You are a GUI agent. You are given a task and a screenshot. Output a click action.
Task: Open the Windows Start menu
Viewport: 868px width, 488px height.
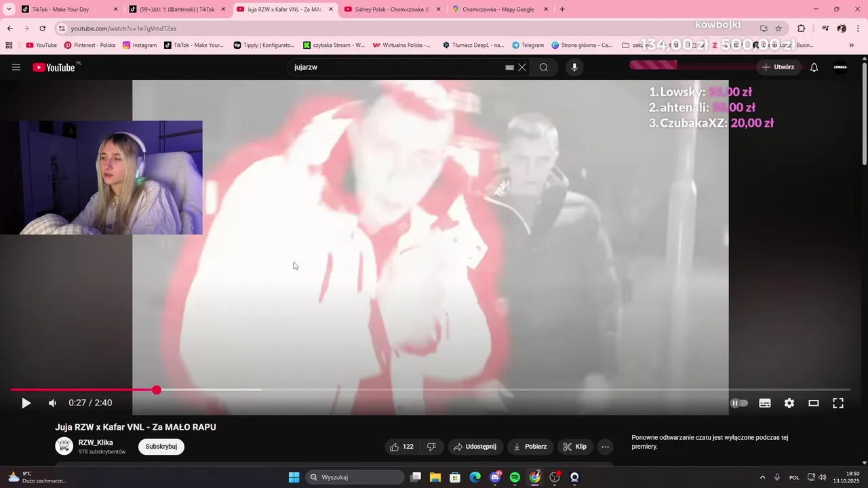pos(294,477)
